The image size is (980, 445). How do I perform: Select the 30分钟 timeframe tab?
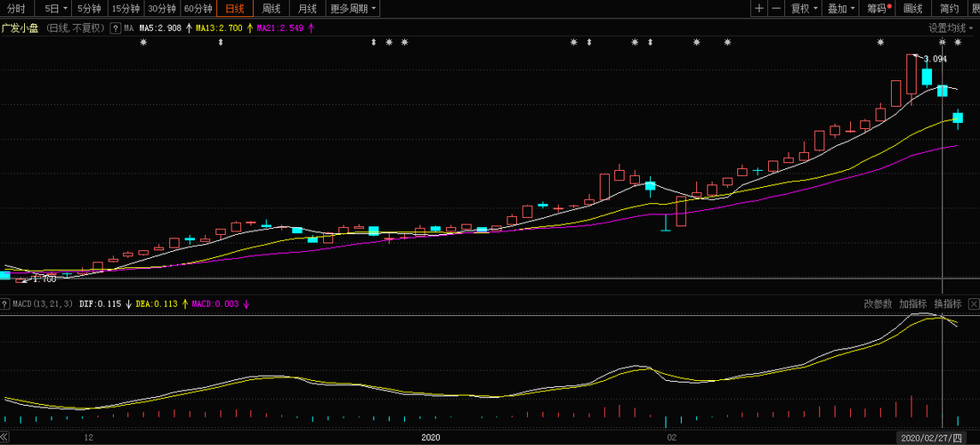click(162, 9)
